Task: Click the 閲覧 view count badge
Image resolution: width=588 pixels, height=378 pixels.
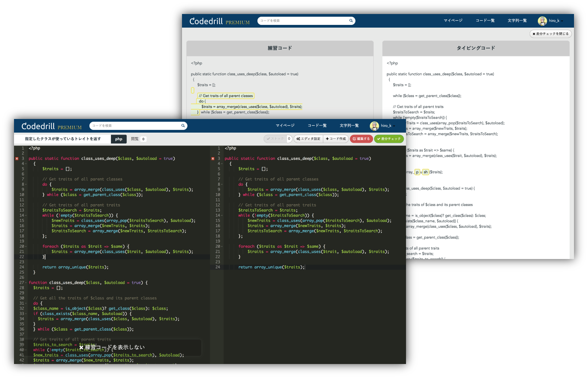Action: click(143, 139)
